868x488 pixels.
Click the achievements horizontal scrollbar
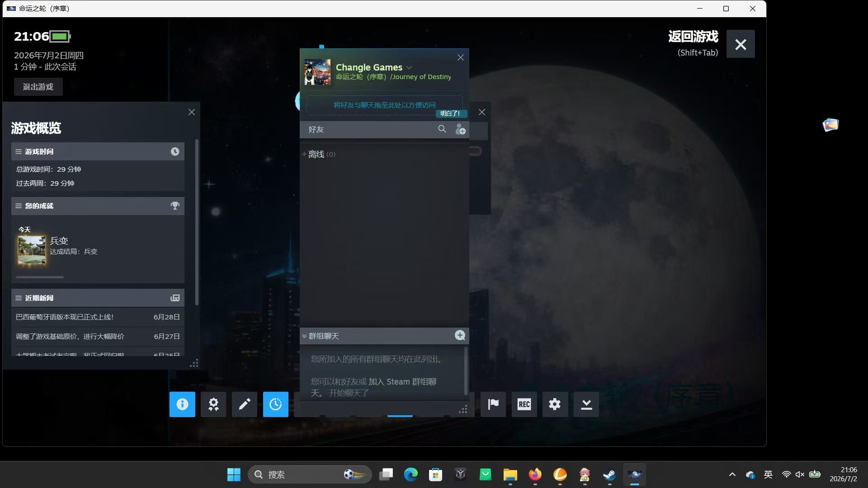click(x=40, y=277)
